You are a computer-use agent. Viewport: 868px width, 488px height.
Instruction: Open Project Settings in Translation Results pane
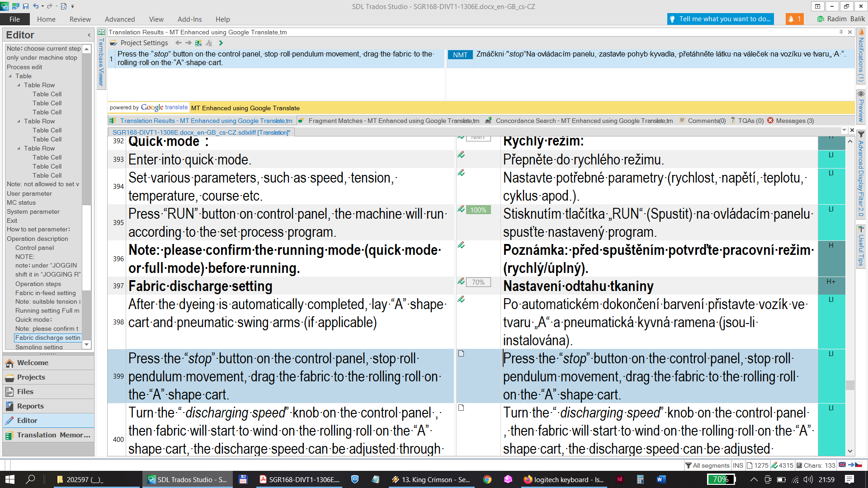pyautogui.click(x=139, y=43)
